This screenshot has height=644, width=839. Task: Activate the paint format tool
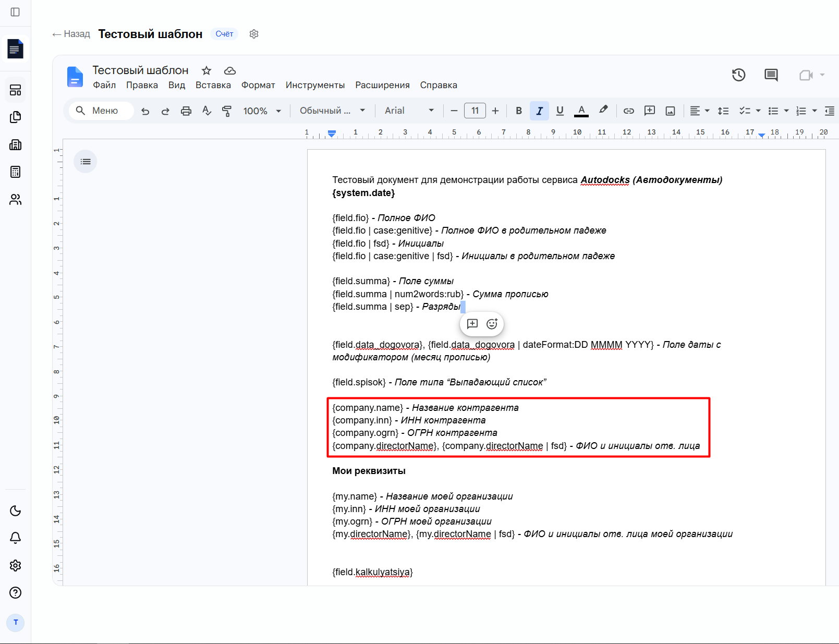(x=227, y=111)
